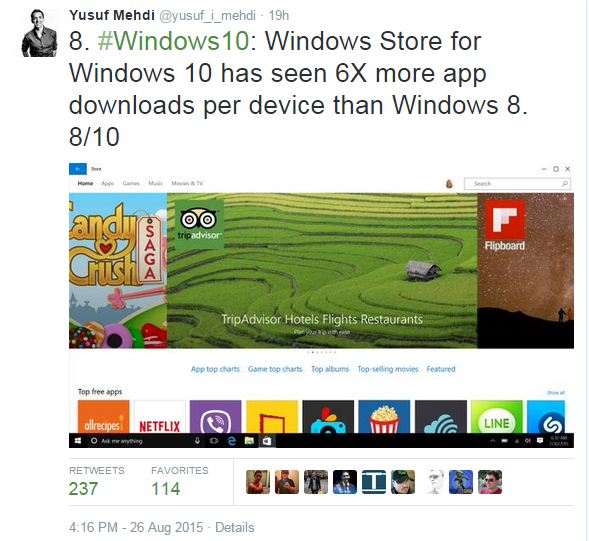Open the tweet Details link
Screen dimensions: 589x541
pos(234,527)
